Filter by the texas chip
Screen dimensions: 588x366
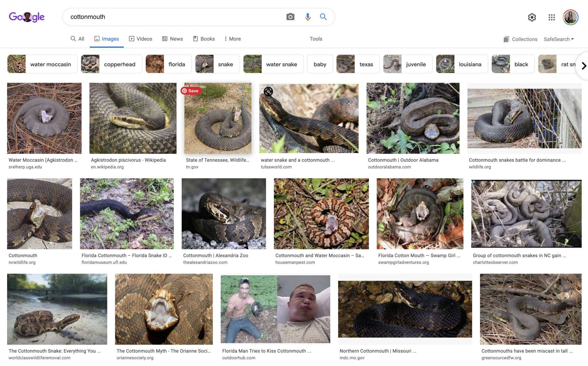point(358,64)
